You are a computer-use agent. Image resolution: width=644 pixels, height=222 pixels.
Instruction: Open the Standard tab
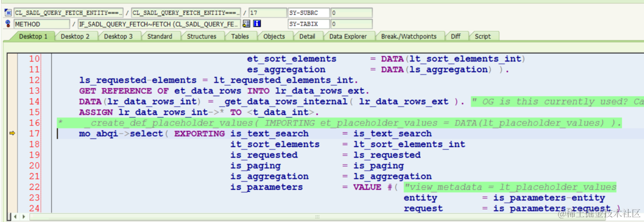159,36
